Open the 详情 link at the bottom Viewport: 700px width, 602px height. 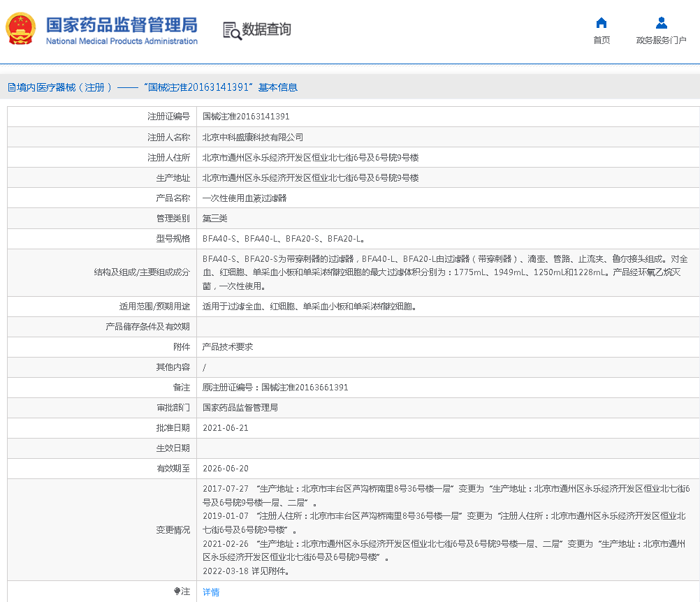210,592
